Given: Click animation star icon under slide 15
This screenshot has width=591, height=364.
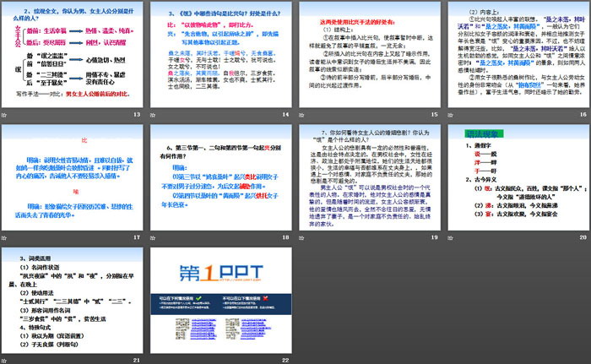Looking at the screenshot, I should [x=301, y=115].
